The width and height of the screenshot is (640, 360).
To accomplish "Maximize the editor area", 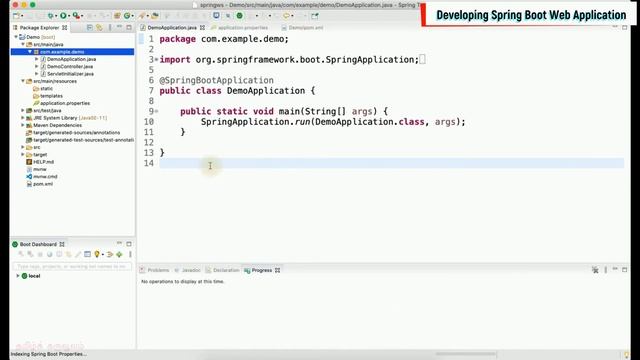I will pos(624,27).
